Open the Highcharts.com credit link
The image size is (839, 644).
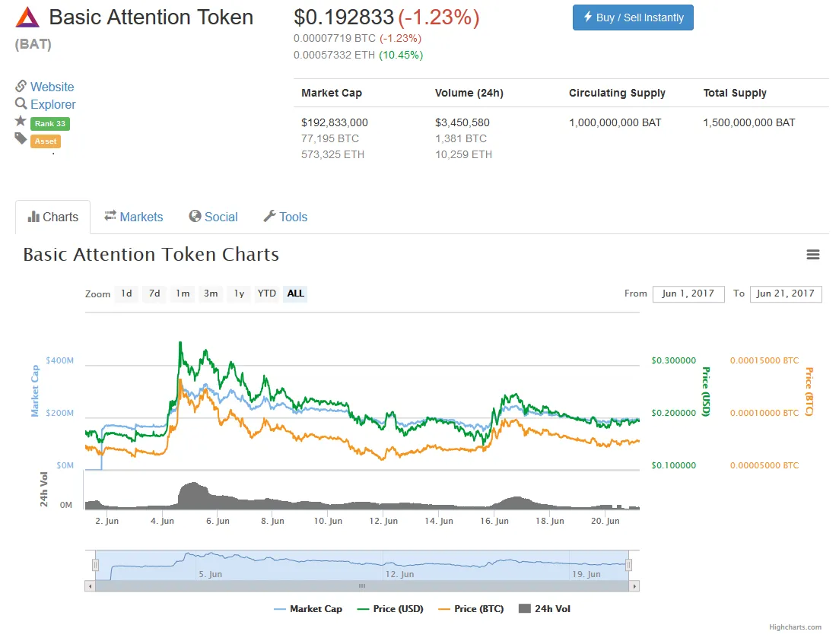pos(795,627)
